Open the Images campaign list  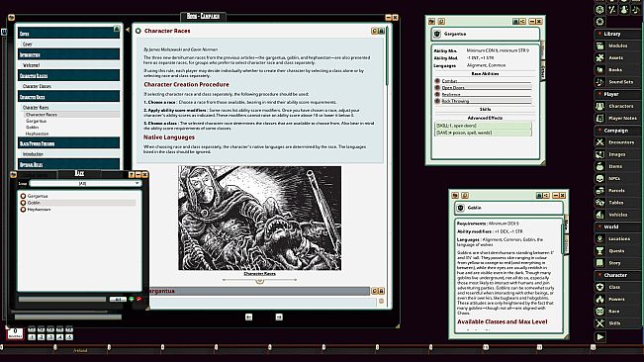tap(617, 154)
